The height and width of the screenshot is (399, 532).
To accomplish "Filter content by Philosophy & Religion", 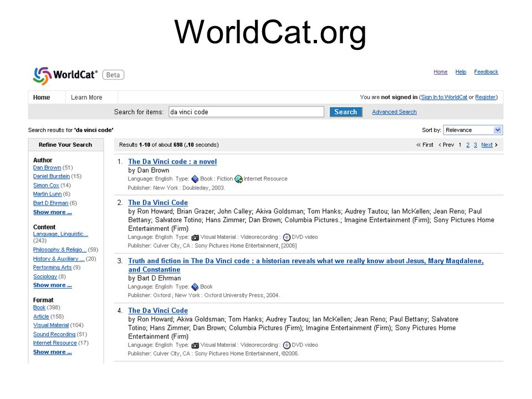I will pyautogui.click(x=60, y=249).
